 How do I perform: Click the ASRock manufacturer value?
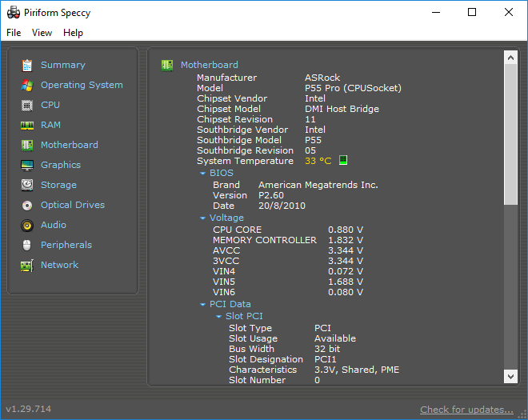[x=322, y=78]
